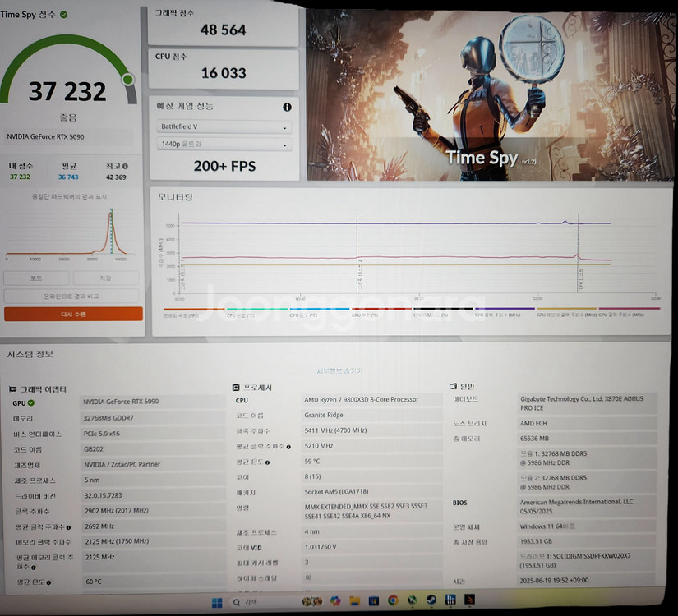Click the 일반 section monitor icon

[453, 386]
